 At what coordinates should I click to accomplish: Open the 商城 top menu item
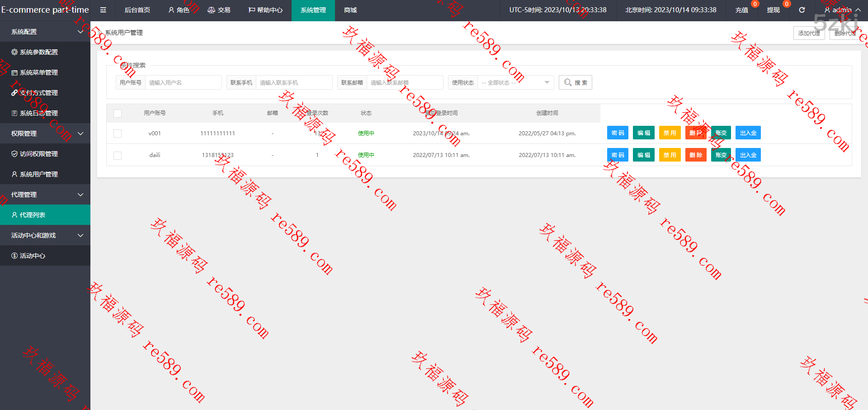(x=350, y=10)
